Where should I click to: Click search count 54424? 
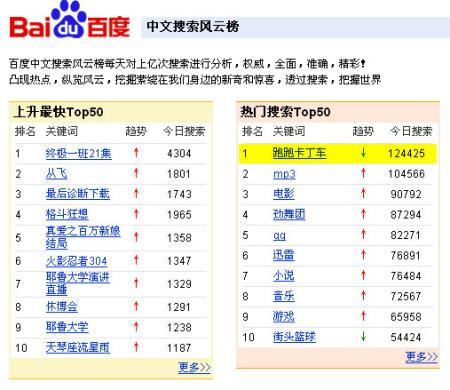[406, 337]
